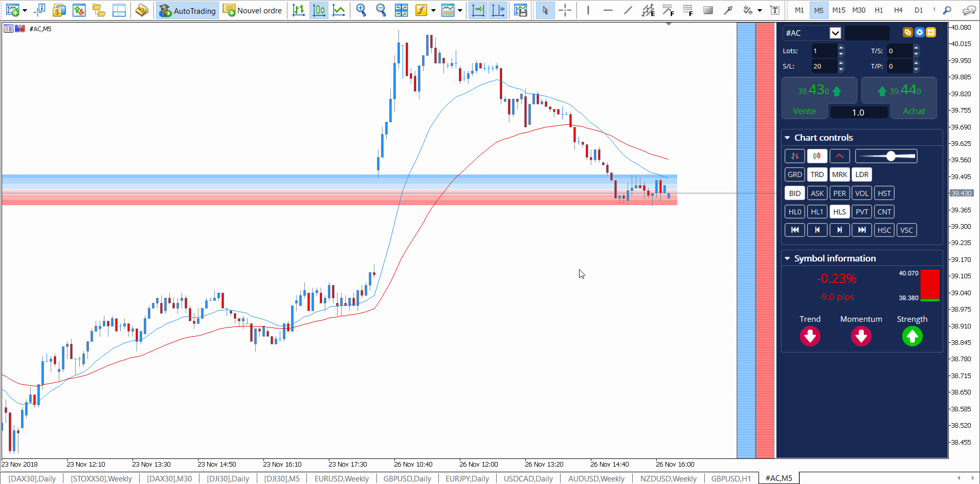Click the HSC button
This screenshot has height=484, width=980.
coord(884,230)
